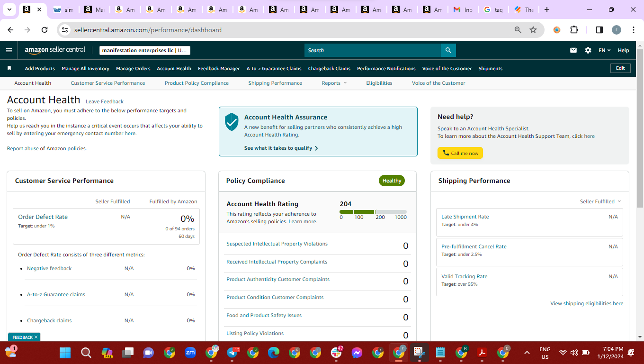Switch to the Shipping Performance tab

[275, 83]
